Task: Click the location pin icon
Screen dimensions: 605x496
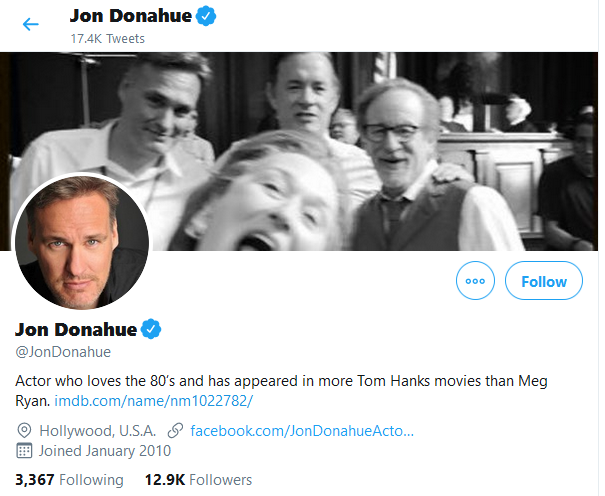Action: pyautogui.click(x=24, y=430)
